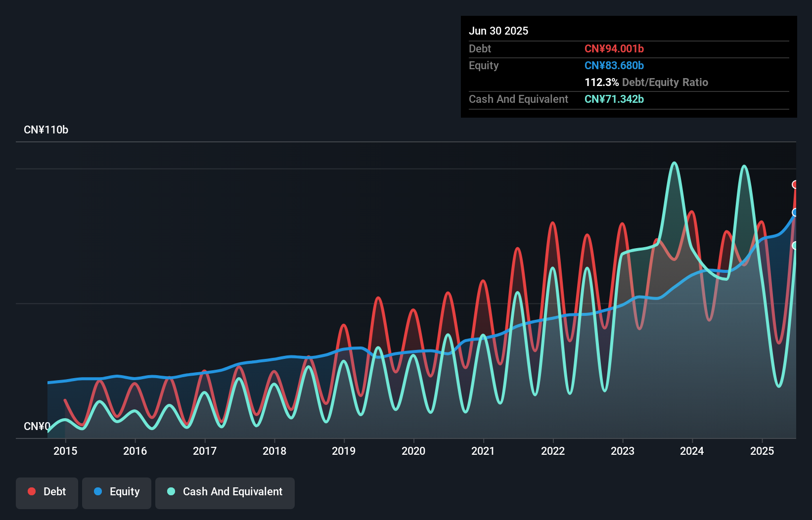
Task: Select the blue Equity endpoint marker on the chart
Action: [795, 213]
